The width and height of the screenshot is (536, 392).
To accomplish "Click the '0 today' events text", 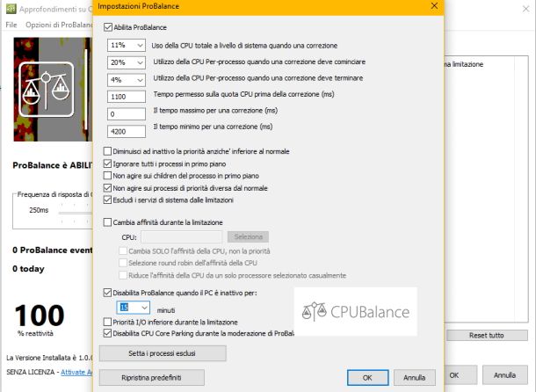I will 28,269.
